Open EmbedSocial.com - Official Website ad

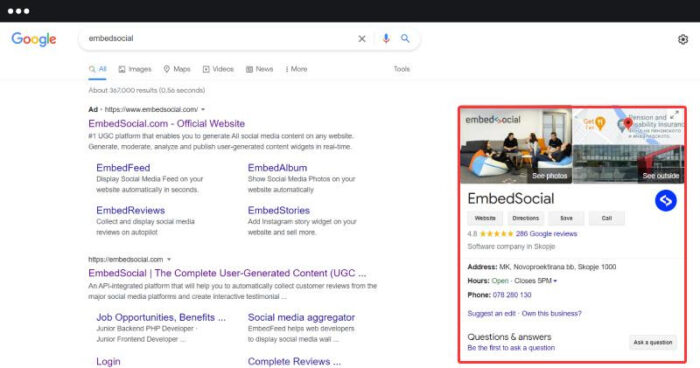click(167, 124)
